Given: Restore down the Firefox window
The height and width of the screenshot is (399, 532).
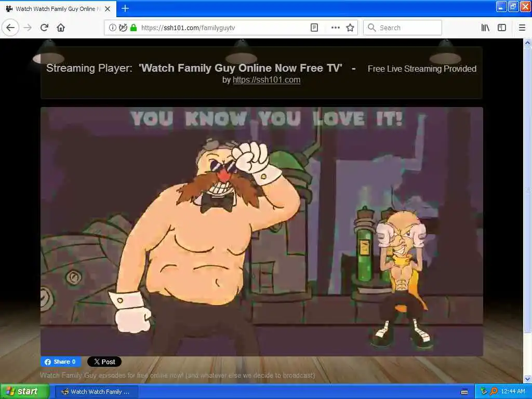Looking at the screenshot, I should coord(513,7).
